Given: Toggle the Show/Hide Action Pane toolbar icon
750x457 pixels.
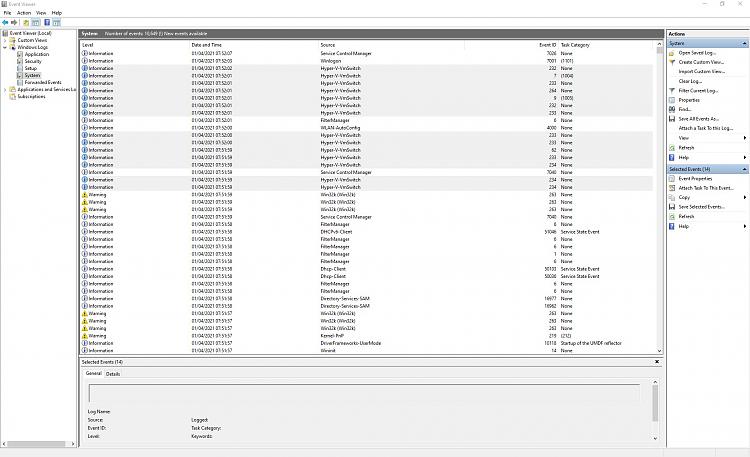Looking at the screenshot, I should (x=56, y=22).
